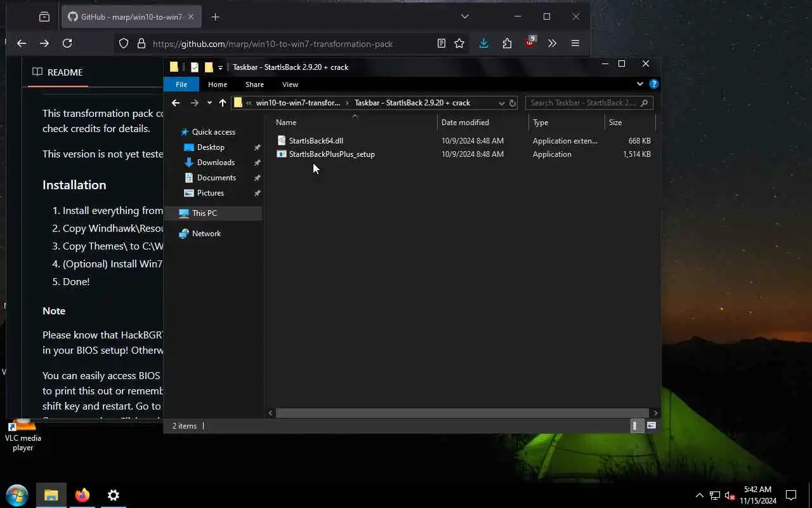
Task: Click New folder icon in title bar
Action: click(209, 67)
